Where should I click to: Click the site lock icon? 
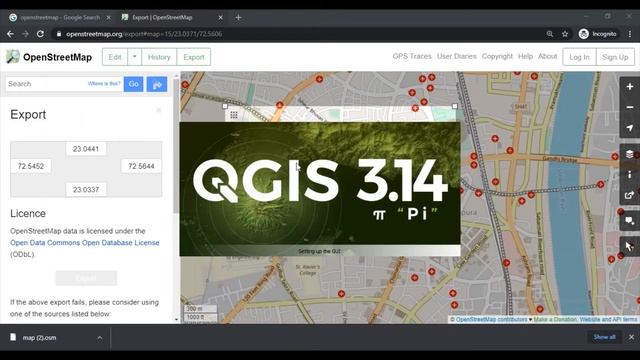point(59,34)
